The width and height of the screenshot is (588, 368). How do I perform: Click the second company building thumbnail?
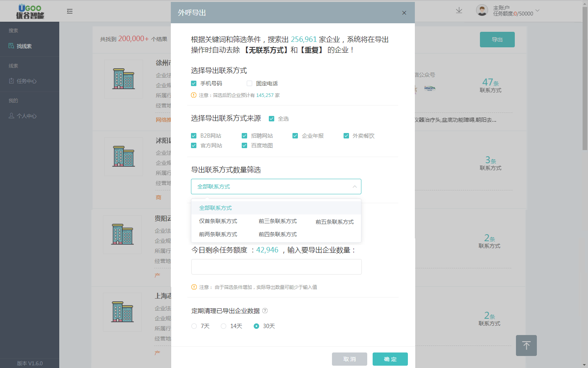(124, 157)
